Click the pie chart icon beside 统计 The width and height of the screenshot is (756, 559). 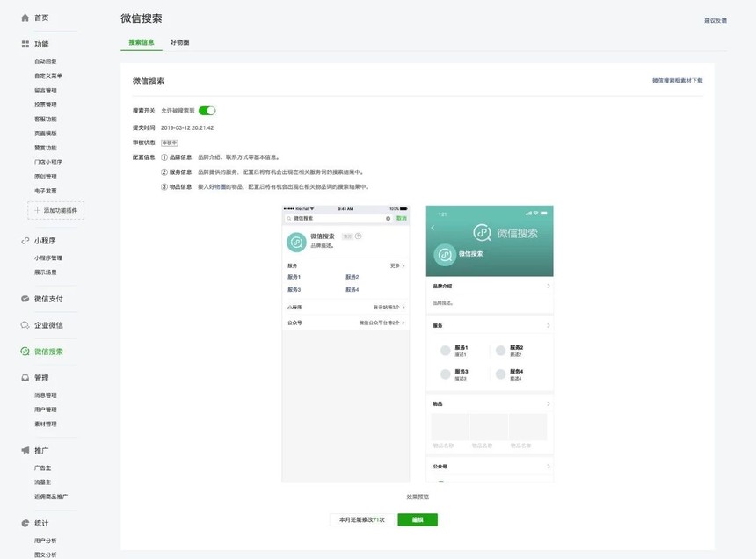25,523
